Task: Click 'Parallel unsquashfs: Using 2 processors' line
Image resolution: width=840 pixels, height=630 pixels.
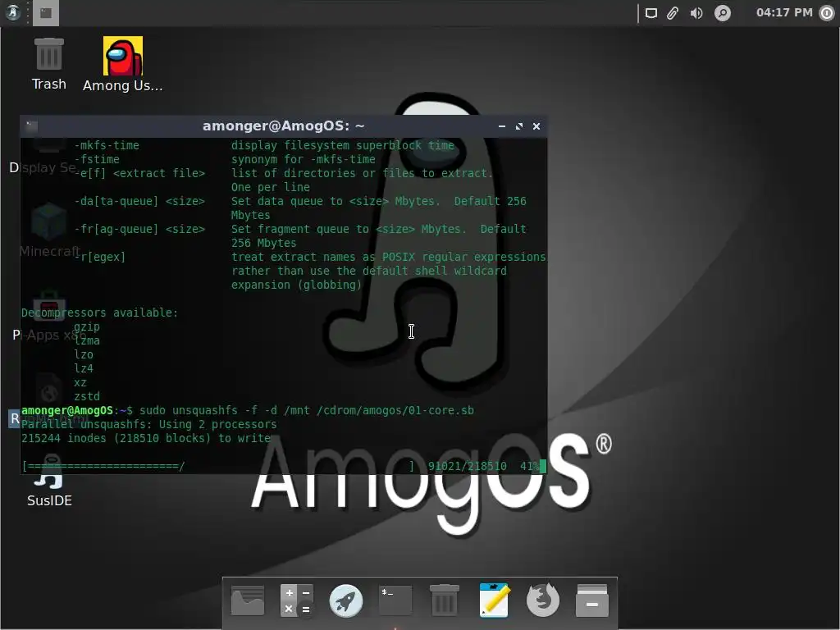Action: 149,424
